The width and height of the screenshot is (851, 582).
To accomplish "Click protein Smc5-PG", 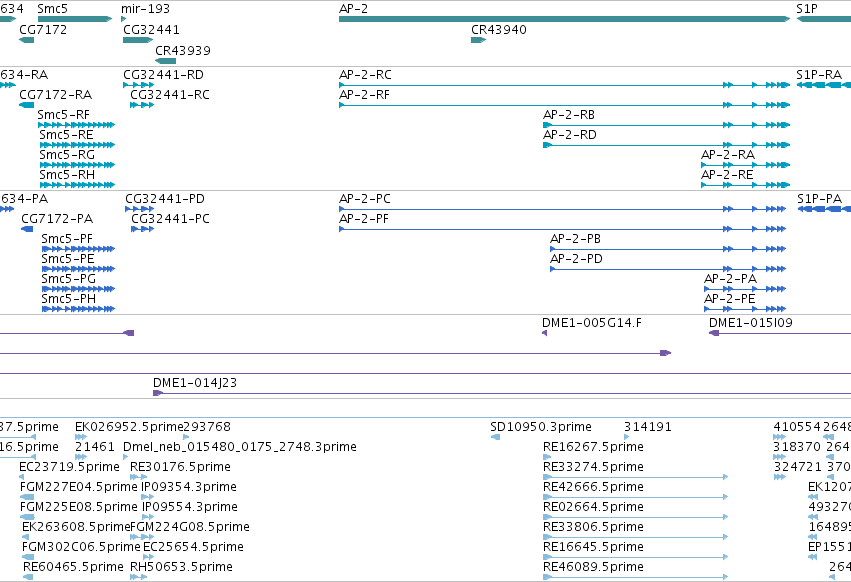I will (79, 289).
